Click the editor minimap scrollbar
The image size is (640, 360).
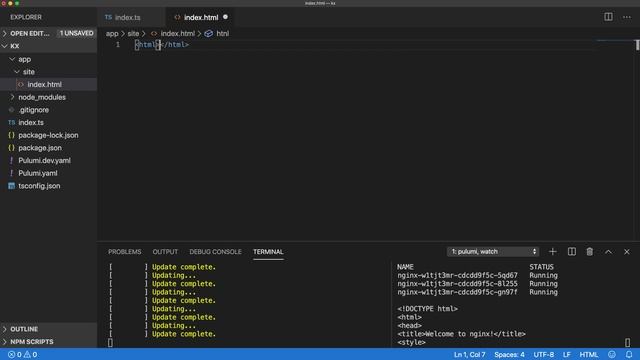tap(637, 45)
